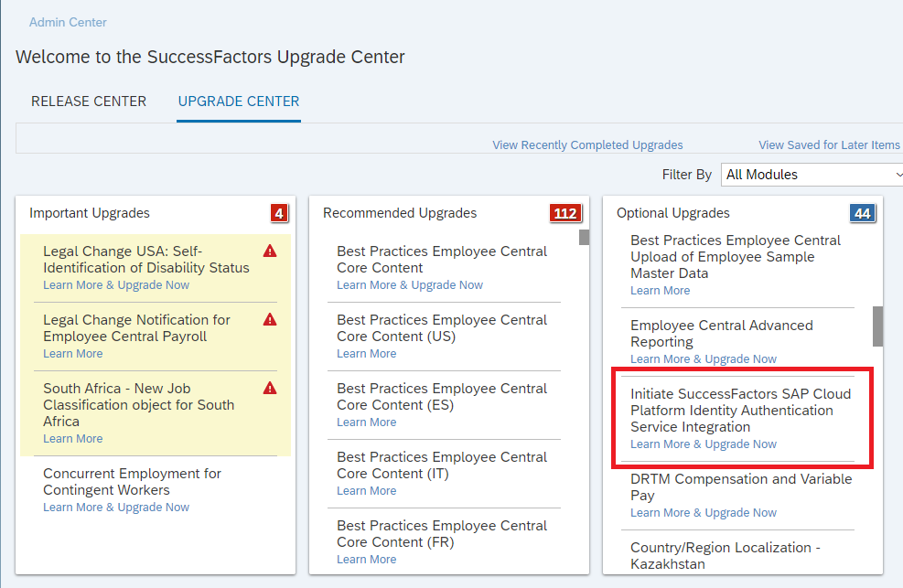Open DRTM Compensation Learn More & Upgrade Now
Screen dimensions: 903x588
(x=704, y=513)
